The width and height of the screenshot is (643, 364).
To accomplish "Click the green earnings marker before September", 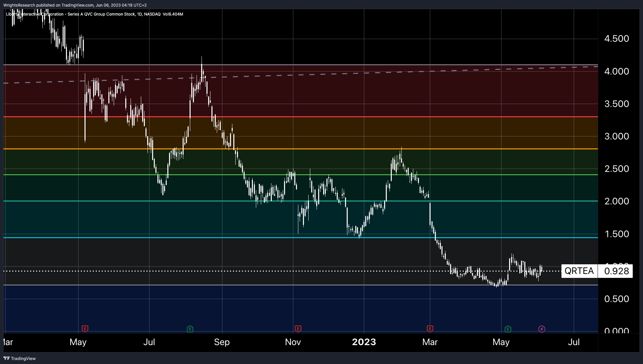I will click(x=190, y=329).
